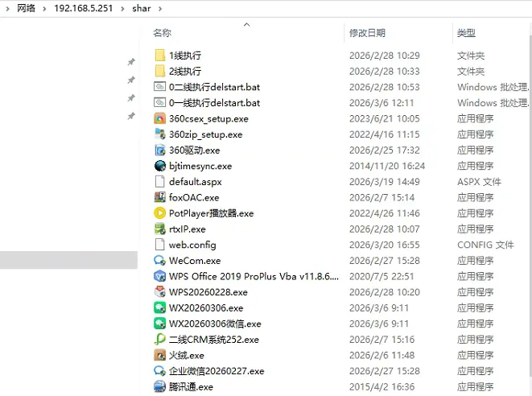This screenshot has height=396, width=532.
Task: Select the highlighted item in navigation pane
Action: click(68, 260)
